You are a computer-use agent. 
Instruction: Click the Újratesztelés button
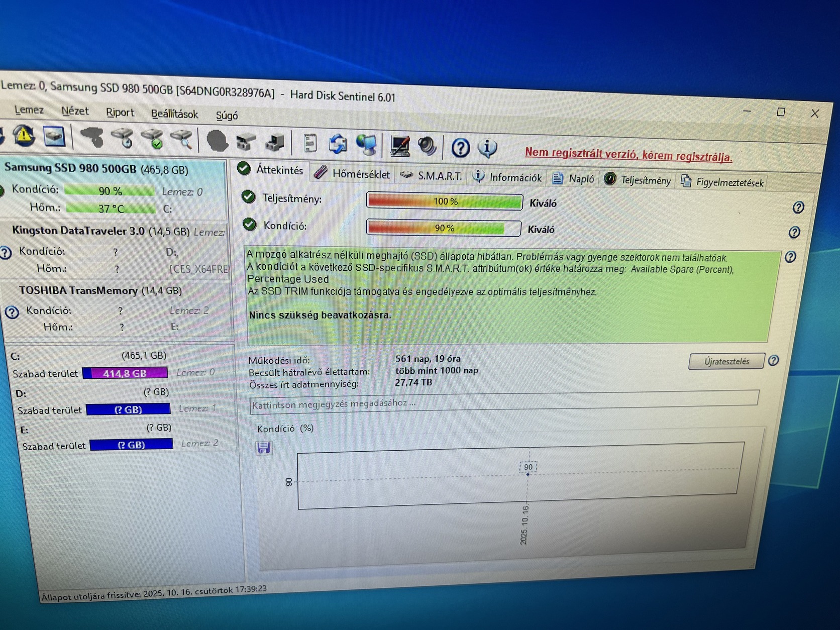point(726,361)
